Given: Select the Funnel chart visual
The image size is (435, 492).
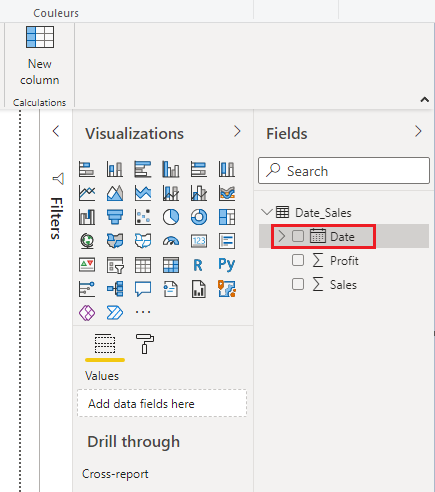Looking at the screenshot, I should tap(115, 217).
